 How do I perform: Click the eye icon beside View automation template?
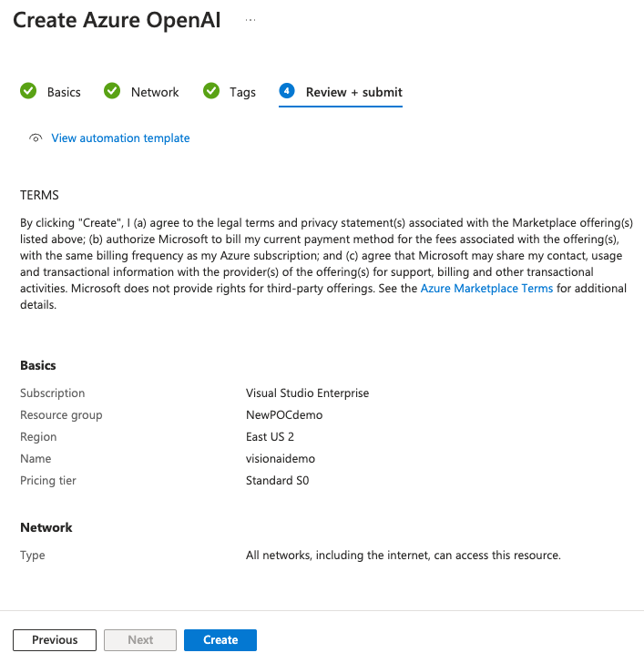tap(36, 138)
